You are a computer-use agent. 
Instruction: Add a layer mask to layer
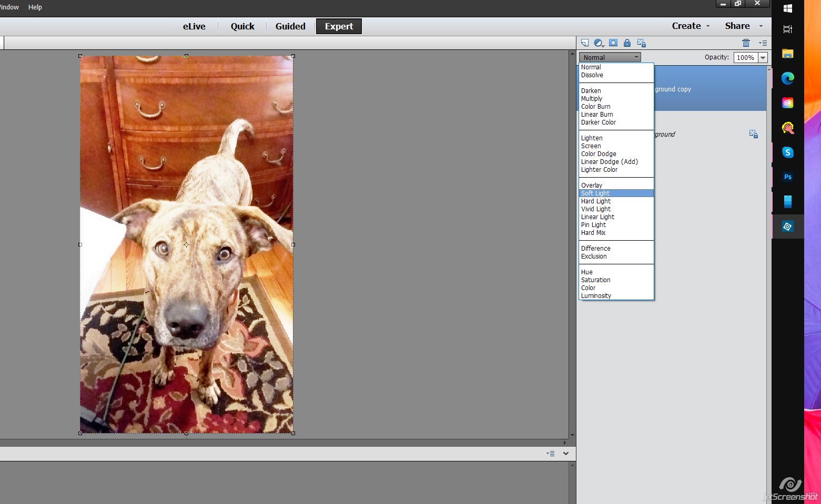(x=613, y=43)
